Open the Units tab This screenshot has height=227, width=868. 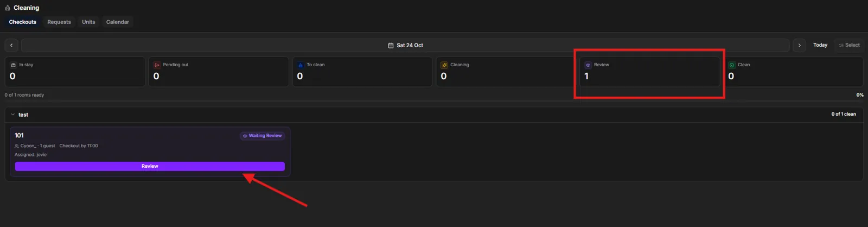(88, 22)
